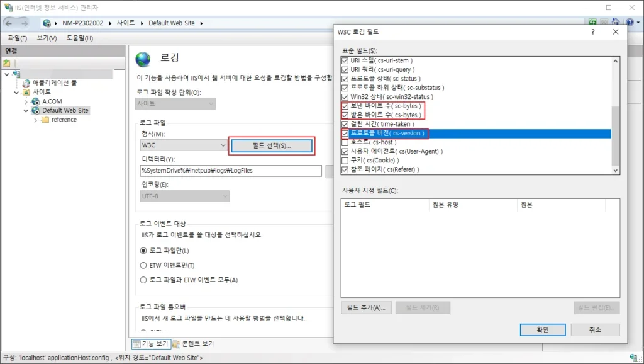Uncheck the cs-version protocol version checkbox
This screenshot has width=644, height=364.
click(x=345, y=134)
